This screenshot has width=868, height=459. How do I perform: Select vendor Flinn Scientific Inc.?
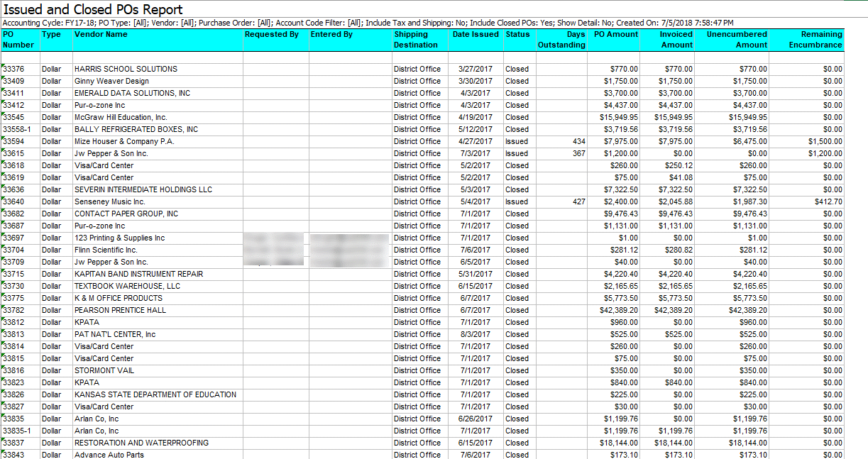(x=106, y=250)
